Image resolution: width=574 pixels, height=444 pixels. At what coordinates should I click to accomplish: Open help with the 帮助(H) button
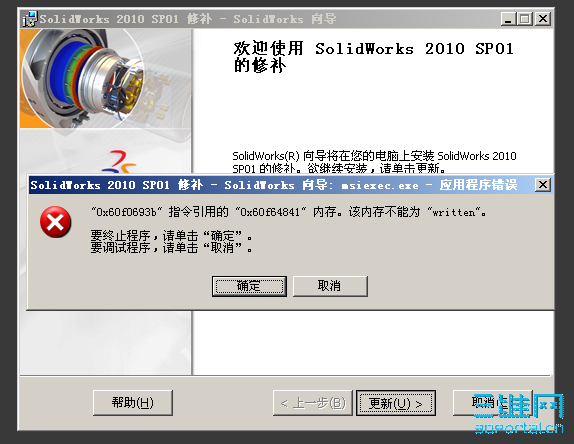pos(133,403)
